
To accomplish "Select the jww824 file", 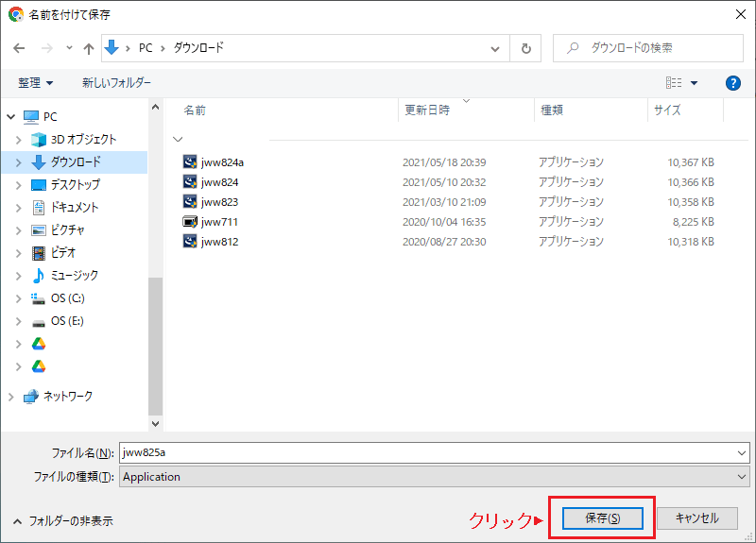I will [220, 182].
